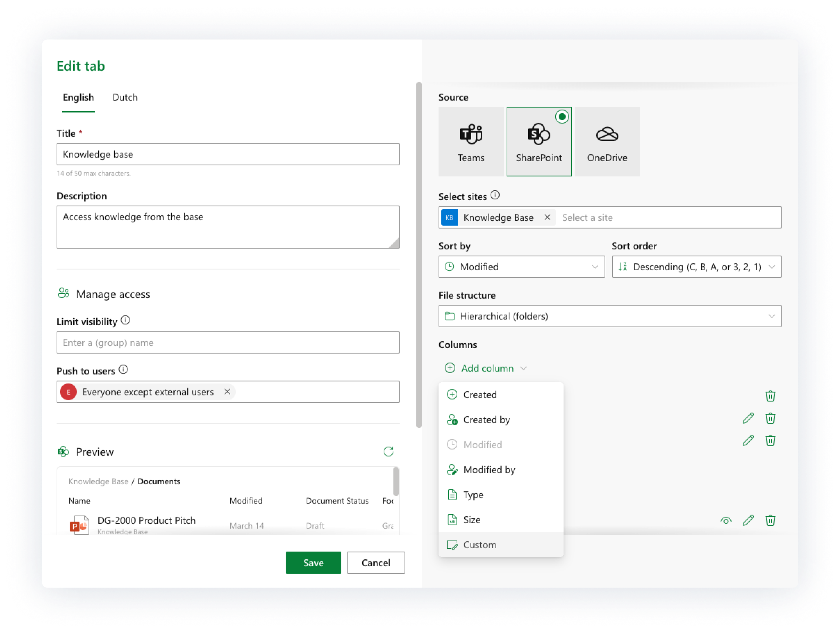Click the left panel vertical scrollbar
This screenshot has width=840, height=632.
419,255
